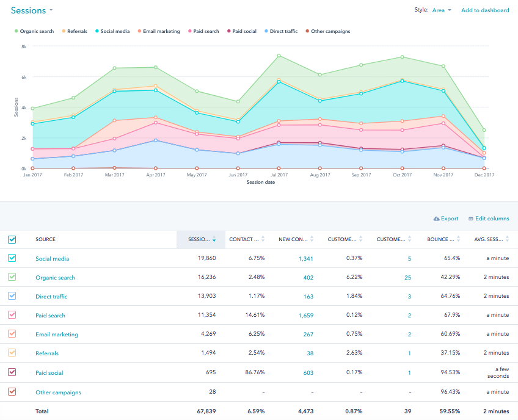Screen dimensions: 518x420
Task: Sort by New contacts column sort arrows
Action: pyautogui.click(x=312, y=239)
